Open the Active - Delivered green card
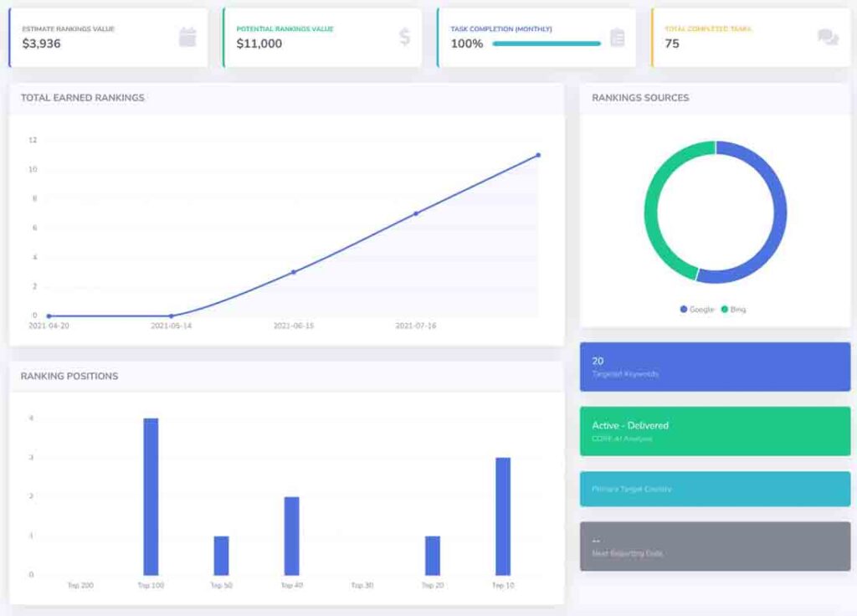Viewport: 857px width, 616px height. (x=715, y=431)
